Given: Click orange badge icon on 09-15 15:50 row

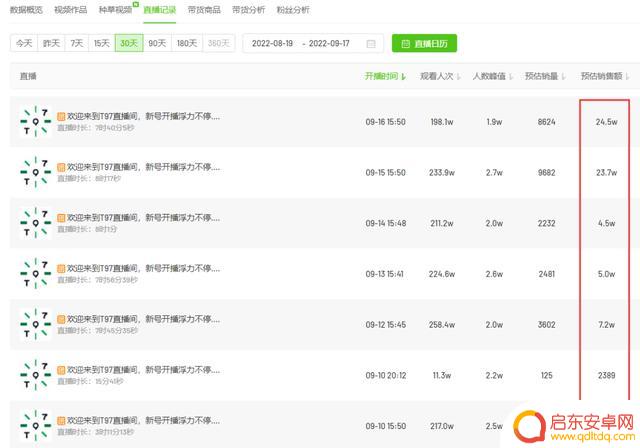Looking at the screenshot, I should click(x=61, y=167).
